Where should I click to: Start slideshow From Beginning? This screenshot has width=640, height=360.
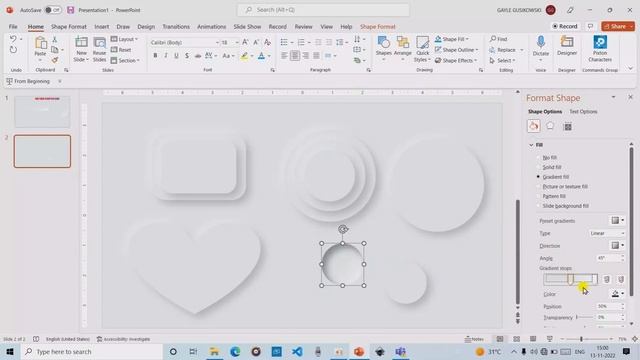pos(28,81)
